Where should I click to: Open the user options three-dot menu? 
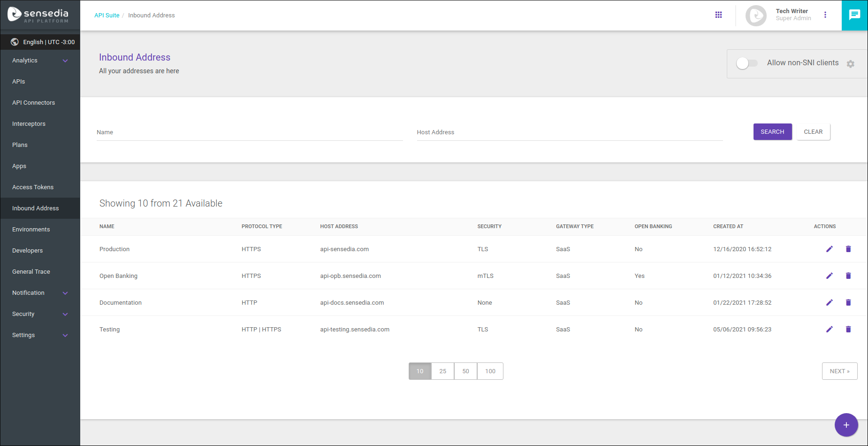pyautogui.click(x=825, y=15)
